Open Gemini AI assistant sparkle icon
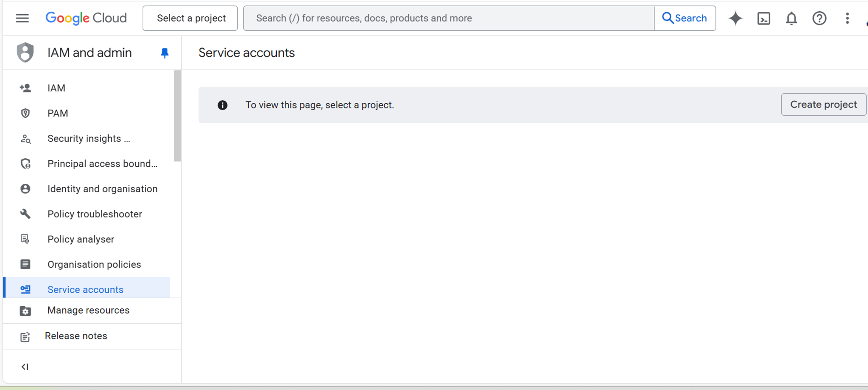Image resolution: width=868 pixels, height=390 pixels. (x=735, y=18)
